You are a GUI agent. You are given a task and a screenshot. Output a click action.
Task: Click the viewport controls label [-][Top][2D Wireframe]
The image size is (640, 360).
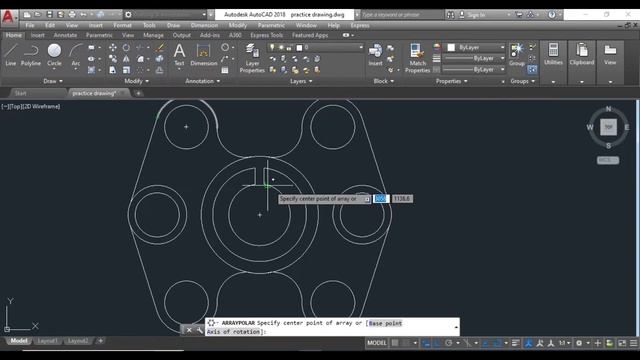click(x=31, y=107)
